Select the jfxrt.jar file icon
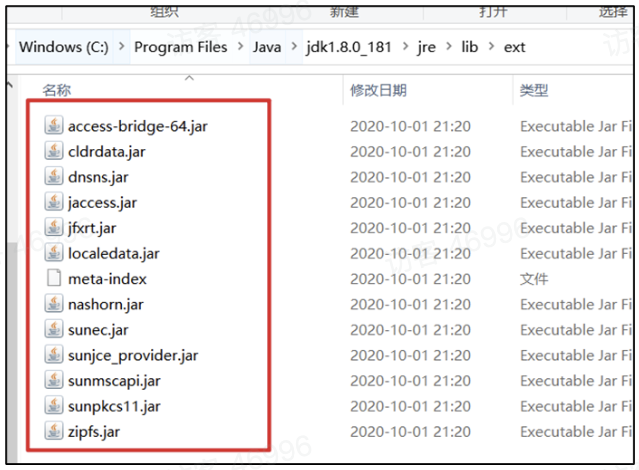 pyautogui.click(x=54, y=228)
